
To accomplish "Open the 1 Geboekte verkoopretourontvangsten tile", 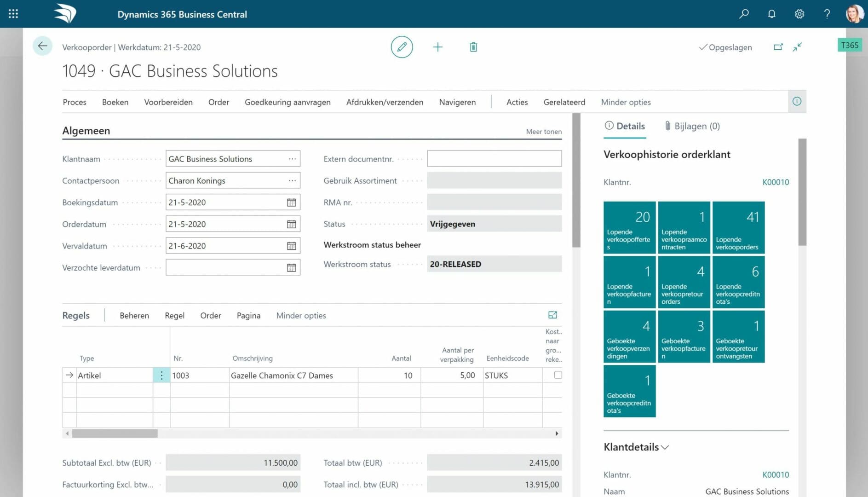I will point(739,337).
